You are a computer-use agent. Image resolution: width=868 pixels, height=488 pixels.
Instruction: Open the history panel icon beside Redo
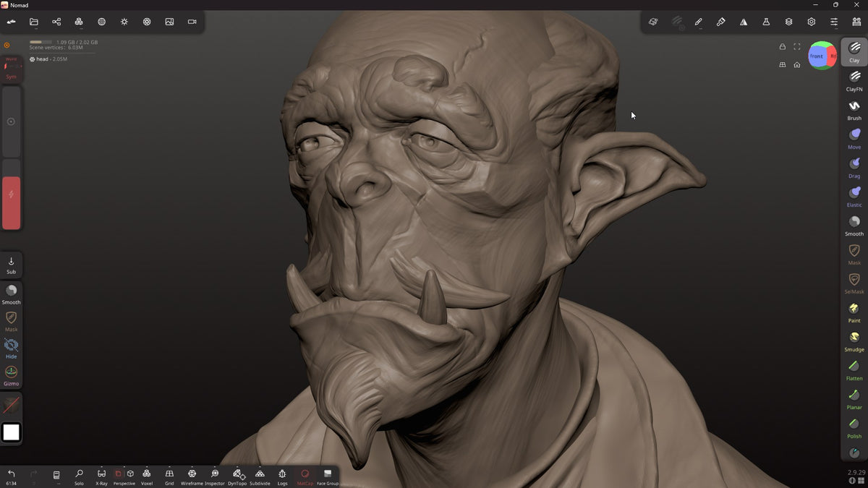tap(56, 475)
